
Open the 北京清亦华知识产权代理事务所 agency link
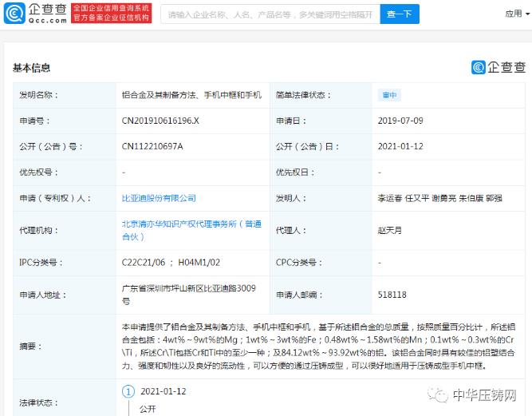[191, 230]
